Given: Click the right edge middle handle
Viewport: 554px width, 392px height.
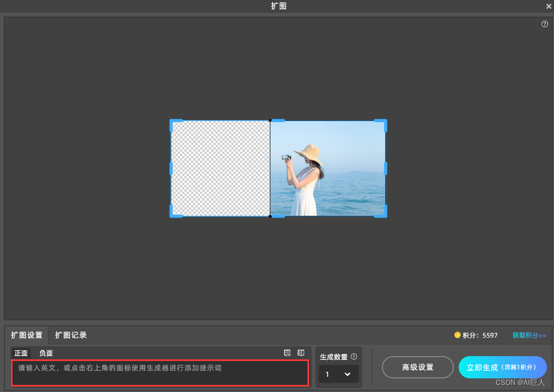Looking at the screenshot, I should (x=385, y=169).
